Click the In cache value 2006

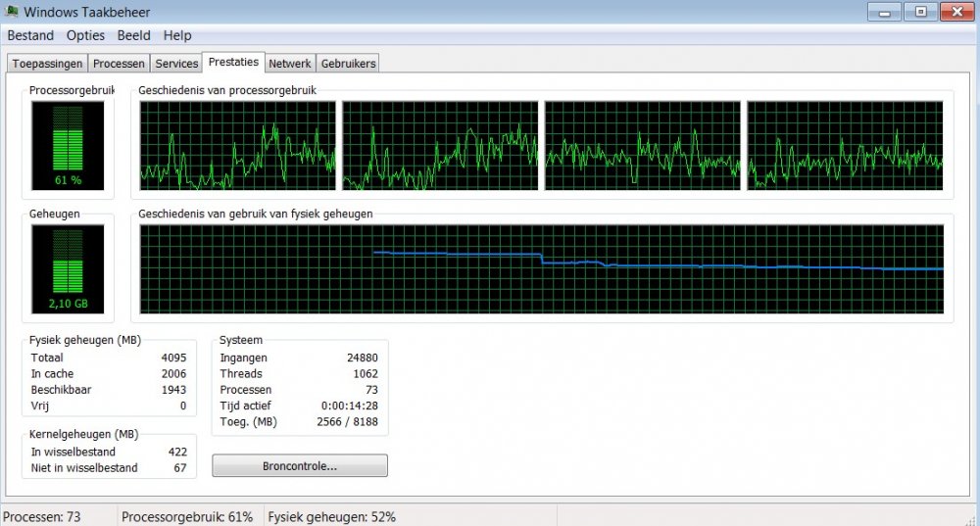tap(173, 373)
